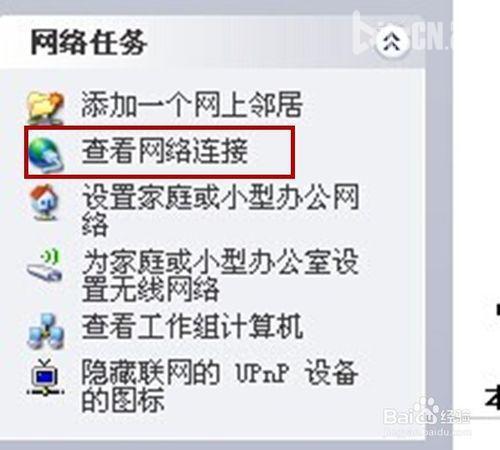Collapse the 网络任务 panel using the chevron
Image resolution: width=500 pixels, height=450 pixels.
[x=392, y=42]
